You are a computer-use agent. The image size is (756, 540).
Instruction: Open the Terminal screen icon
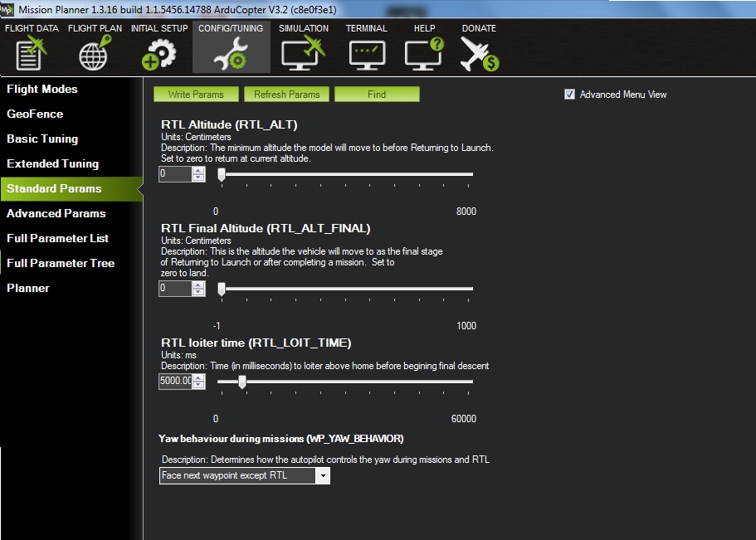point(367,55)
